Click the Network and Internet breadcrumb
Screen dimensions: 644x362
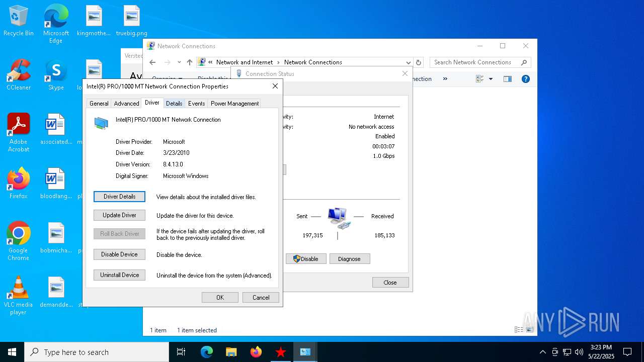click(245, 62)
